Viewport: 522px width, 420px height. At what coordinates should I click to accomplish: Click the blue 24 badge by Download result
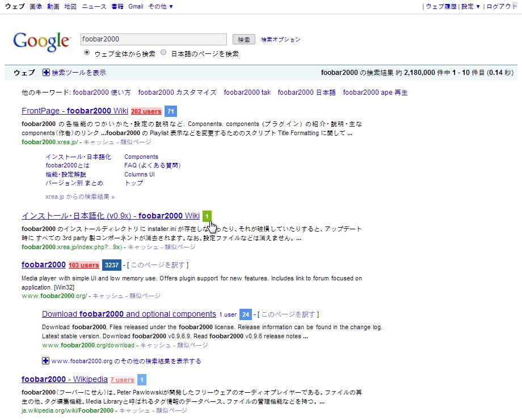246,314
